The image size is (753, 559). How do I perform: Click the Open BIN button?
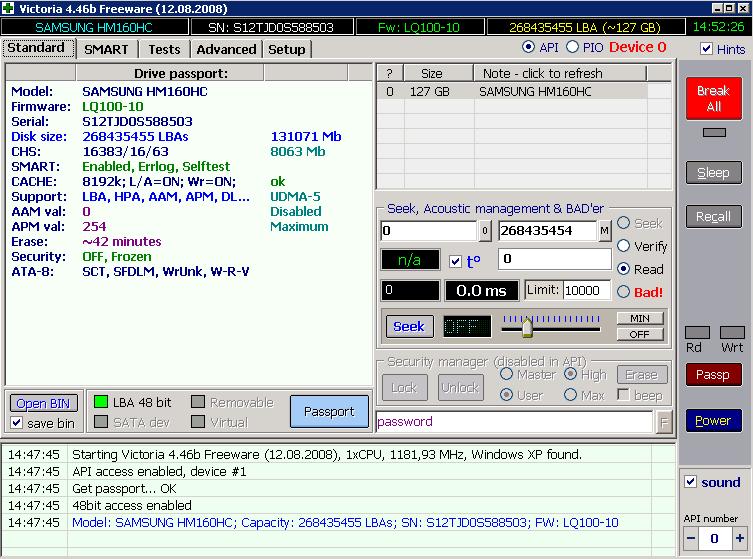[x=43, y=403]
